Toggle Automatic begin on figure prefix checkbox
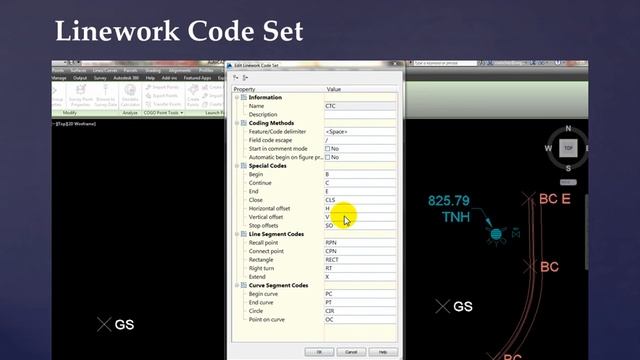The height and width of the screenshot is (360, 640). [327, 157]
